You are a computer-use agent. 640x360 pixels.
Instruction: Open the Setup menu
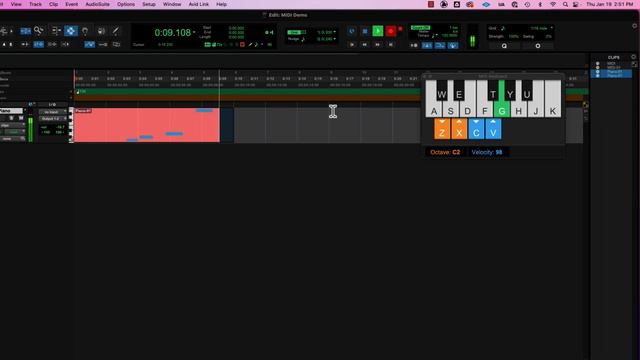tap(149, 4)
